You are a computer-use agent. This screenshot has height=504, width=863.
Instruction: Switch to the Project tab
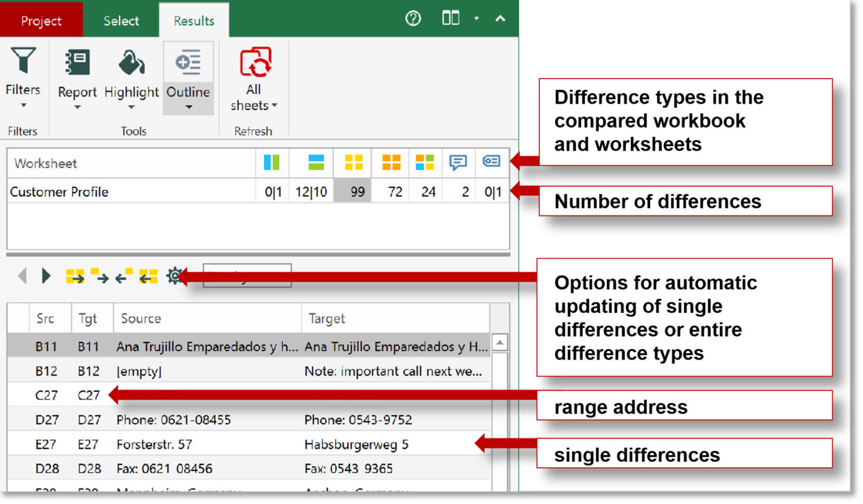pos(41,20)
